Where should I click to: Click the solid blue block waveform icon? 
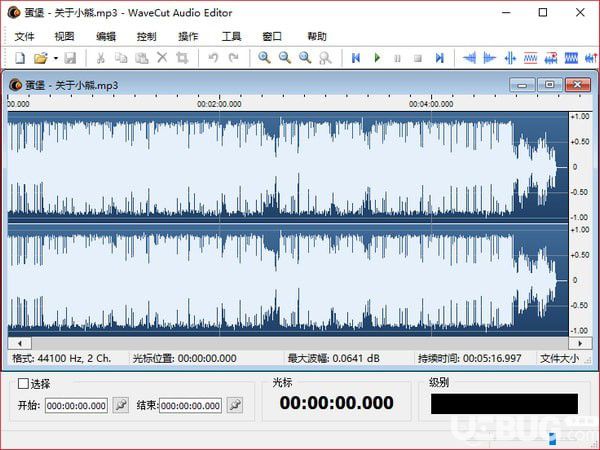(571, 58)
